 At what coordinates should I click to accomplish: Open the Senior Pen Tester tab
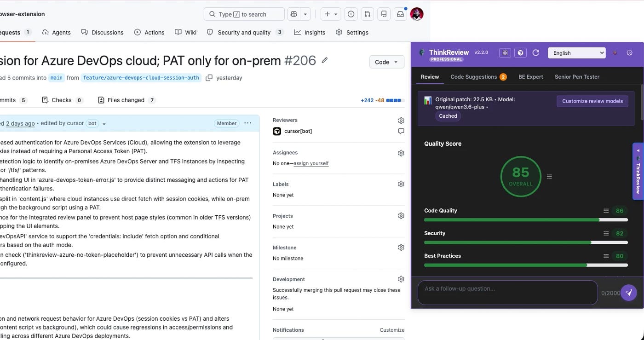(577, 76)
